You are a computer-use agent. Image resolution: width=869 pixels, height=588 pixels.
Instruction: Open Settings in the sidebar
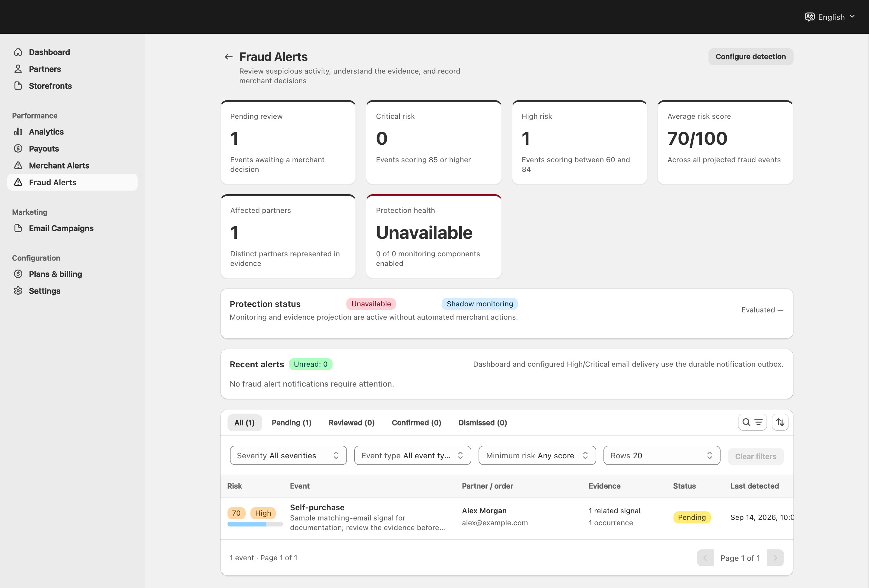[x=72, y=291]
